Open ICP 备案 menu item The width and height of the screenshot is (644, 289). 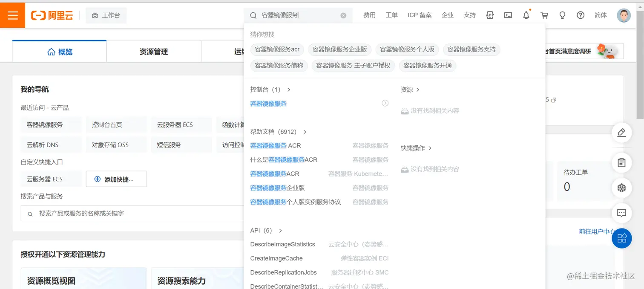tap(420, 15)
